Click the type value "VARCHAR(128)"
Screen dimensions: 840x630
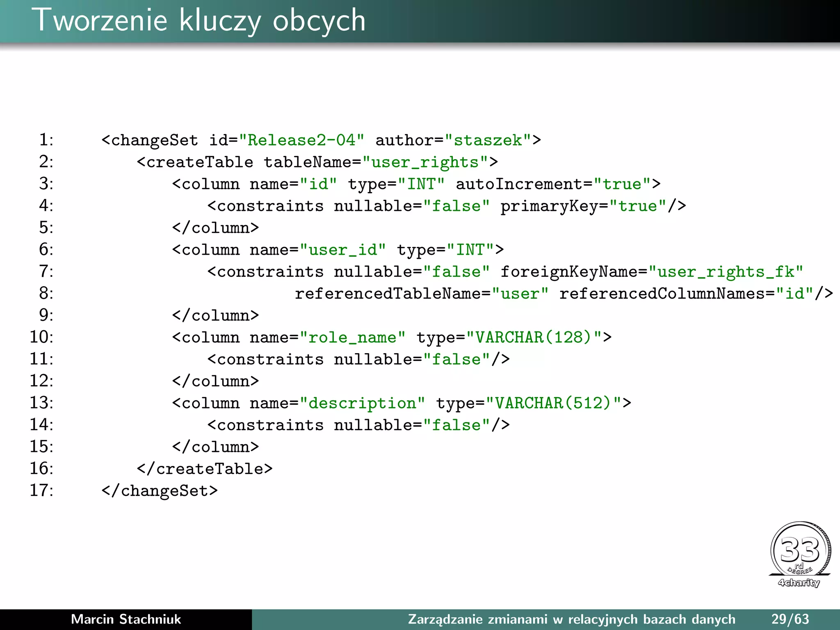coord(534,338)
